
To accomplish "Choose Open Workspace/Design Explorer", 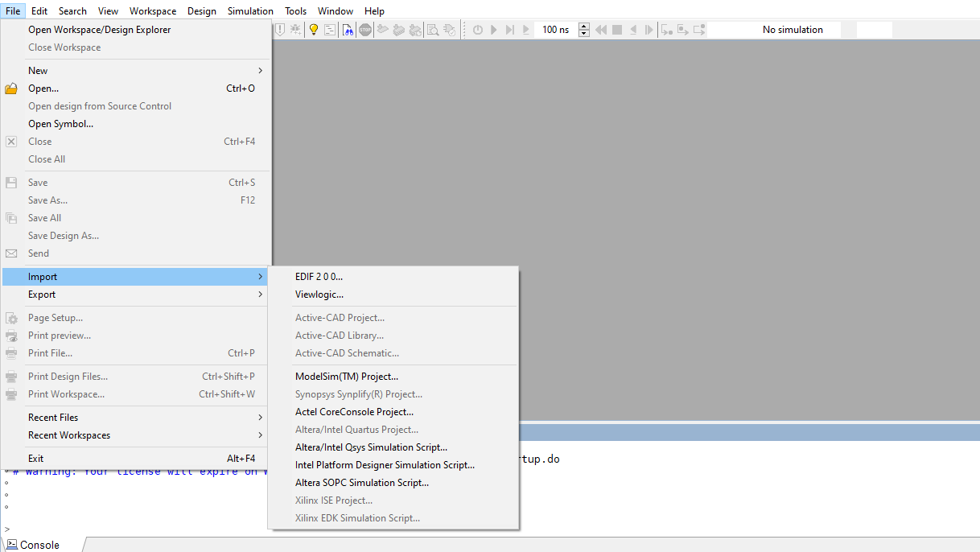I will coord(136,30).
